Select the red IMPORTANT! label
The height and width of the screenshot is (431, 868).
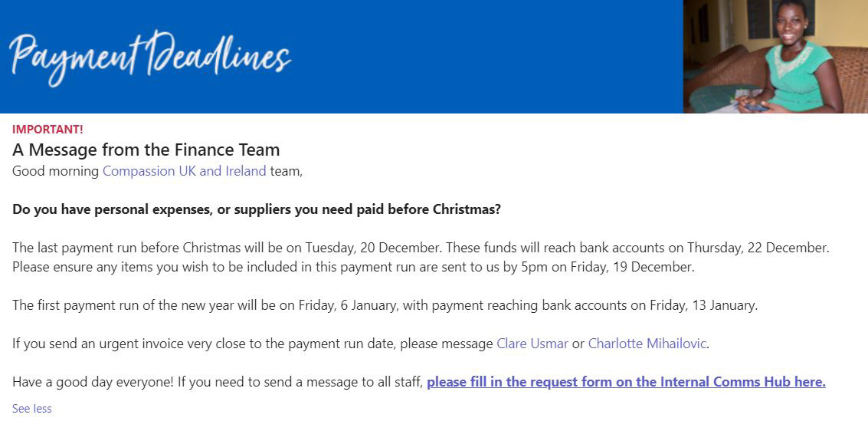pos(47,130)
